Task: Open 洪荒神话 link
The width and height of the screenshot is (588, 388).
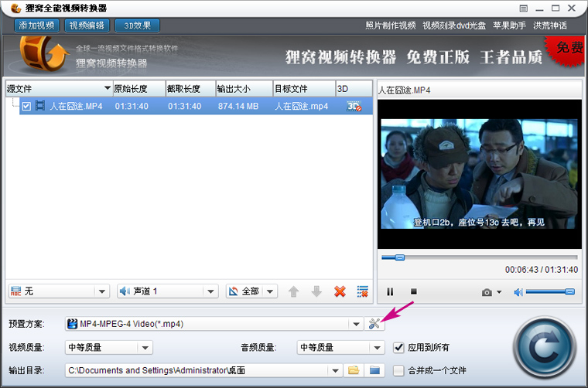Action: click(550, 26)
